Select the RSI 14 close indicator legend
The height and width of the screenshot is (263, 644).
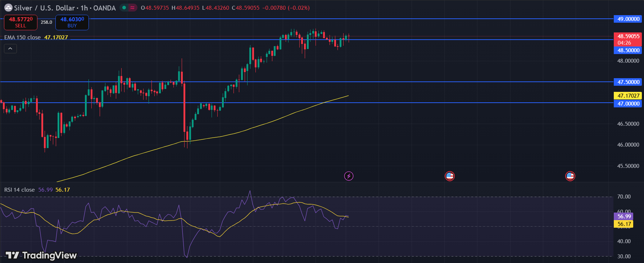click(x=19, y=190)
